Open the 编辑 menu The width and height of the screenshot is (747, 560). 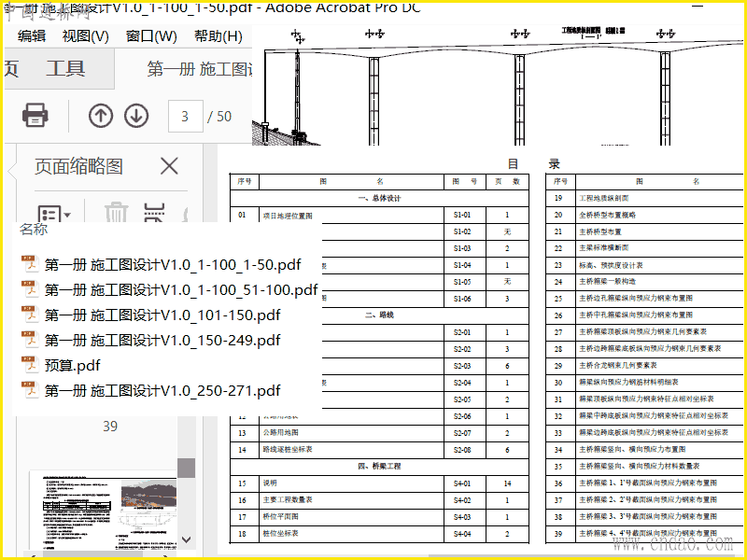pyautogui.click(x=32, y=36)
